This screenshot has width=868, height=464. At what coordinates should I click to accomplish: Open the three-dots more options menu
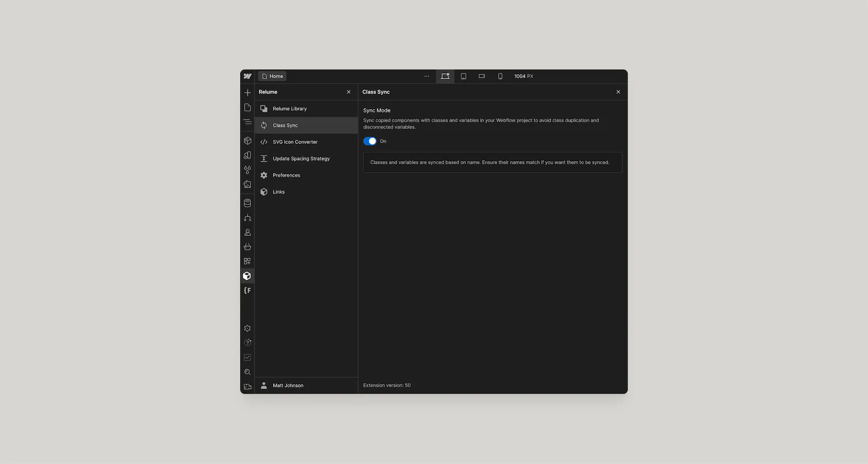(427, 77)
